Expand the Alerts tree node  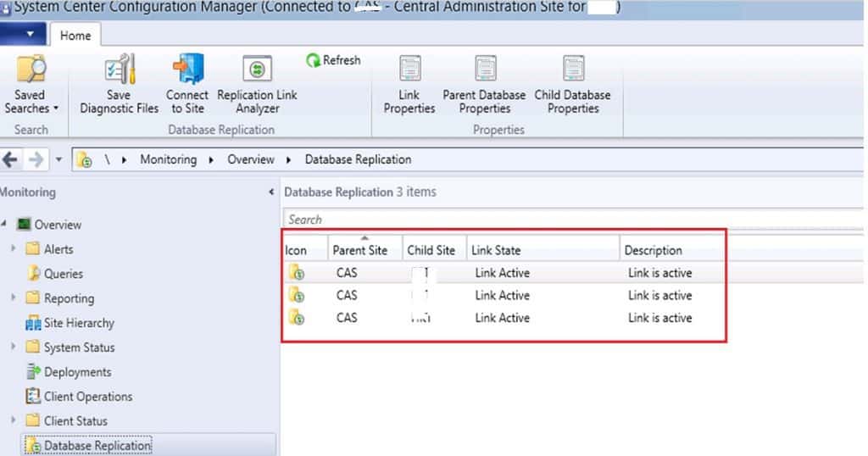click(14, 249)
